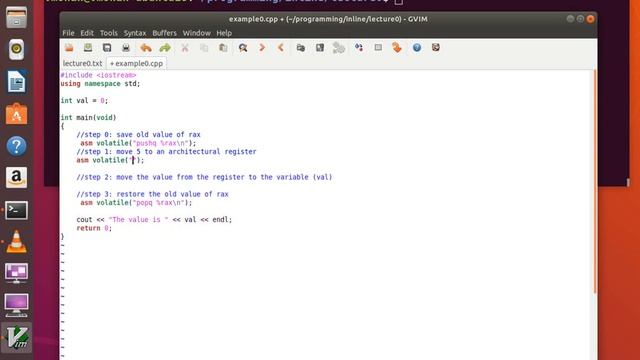Image resolution: width=640 pixels, height=360 pixels.
Task: Click the Open file toolbar icon
Action: click(x=69, y=48)
